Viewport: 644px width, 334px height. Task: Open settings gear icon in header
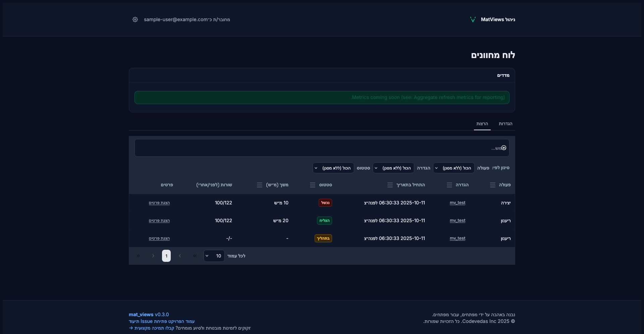click(x=135, y=19)
